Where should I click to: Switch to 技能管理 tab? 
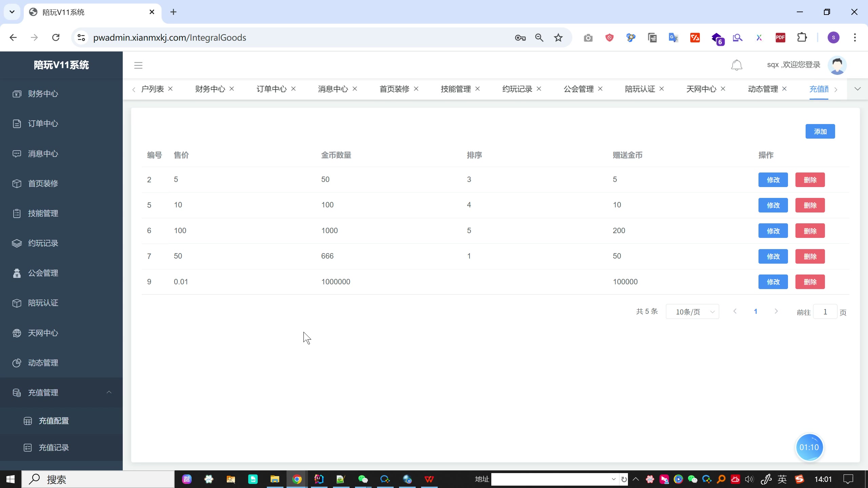tap(456, 89)
